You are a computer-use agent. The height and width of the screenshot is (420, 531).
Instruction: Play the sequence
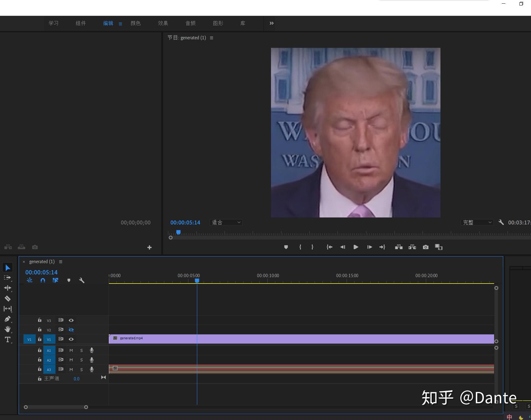point(356,247)
